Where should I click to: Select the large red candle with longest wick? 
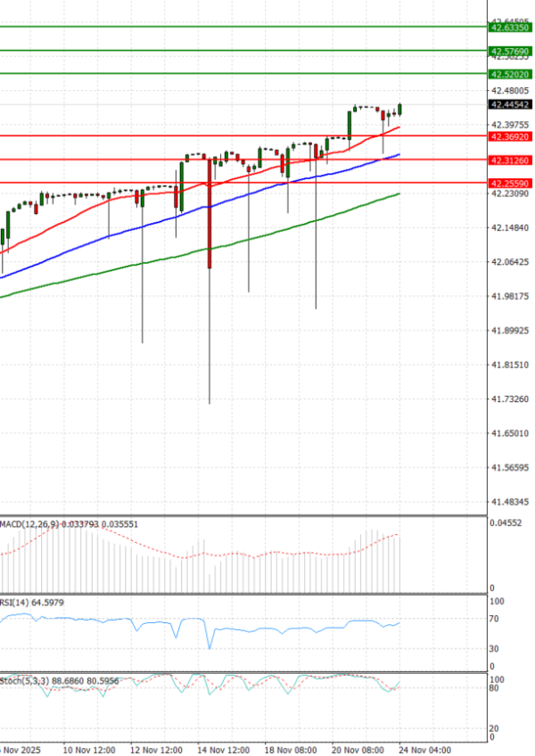210,214
